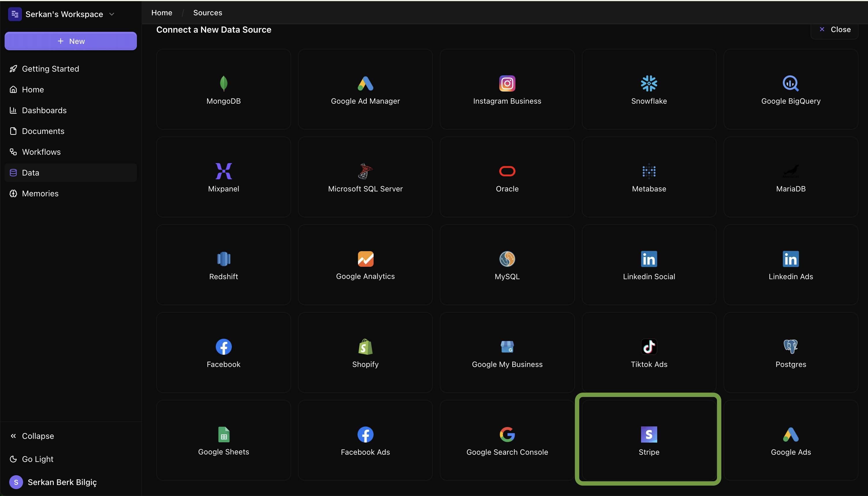
Task: Click the Google Analytics label
Action: [365, 276]
